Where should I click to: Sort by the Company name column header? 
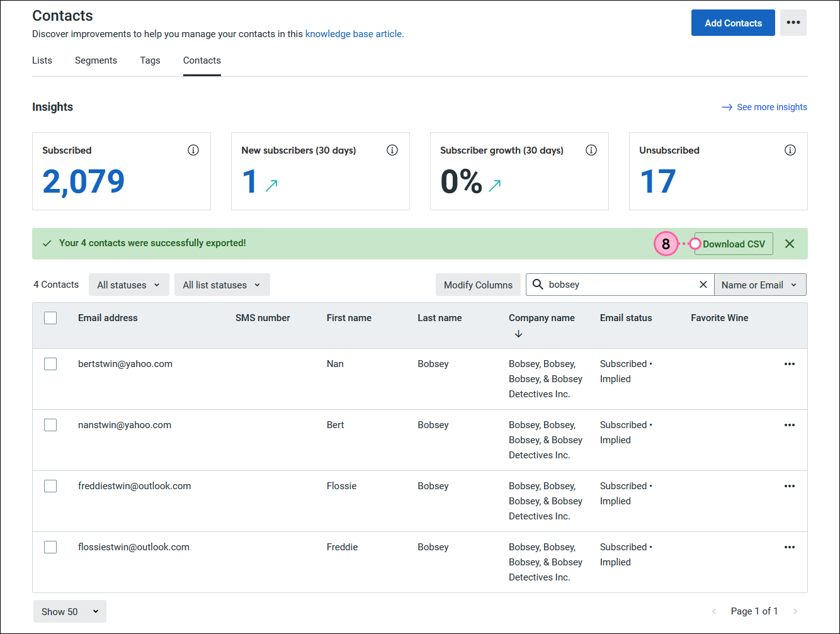click(542, 318)
